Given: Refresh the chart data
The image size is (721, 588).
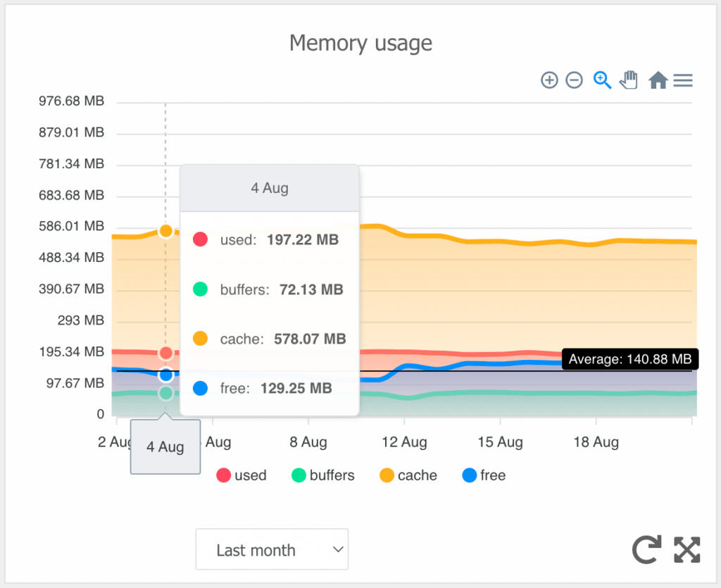Looking at the screenshot, I should coord(646,550).
